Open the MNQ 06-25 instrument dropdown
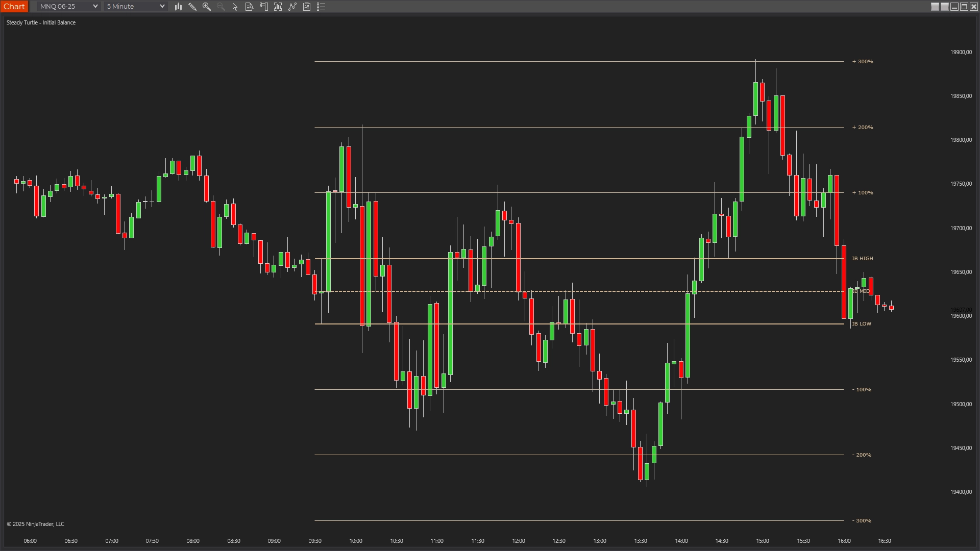The height and width of the screenshot is (551, 980). tap(68, 7)
